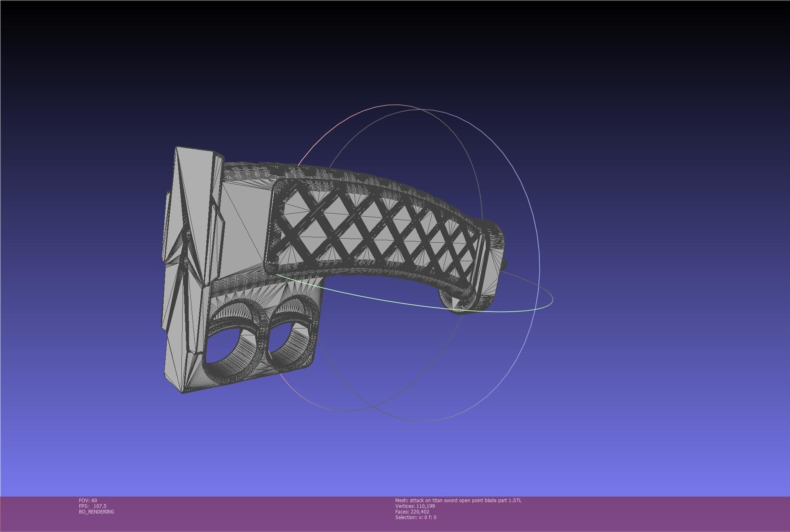Click the mesh filename text
Image resolution: width=790 pixels, height=532 pixels.
coord(458,500)
